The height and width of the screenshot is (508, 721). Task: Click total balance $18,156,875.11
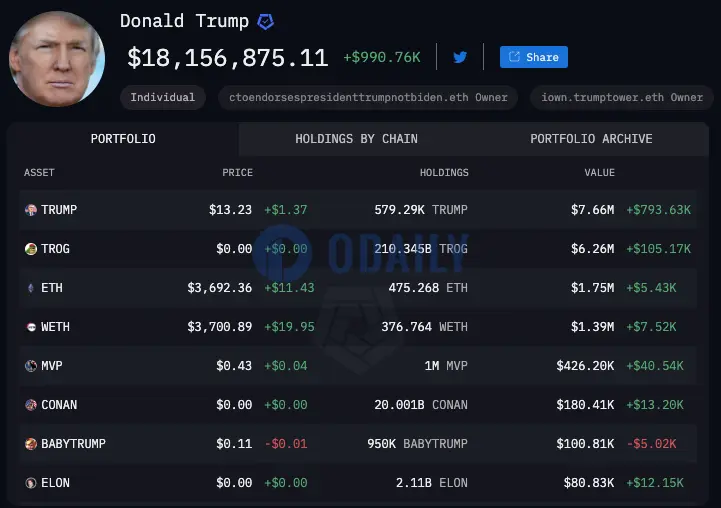pos(228,58)
